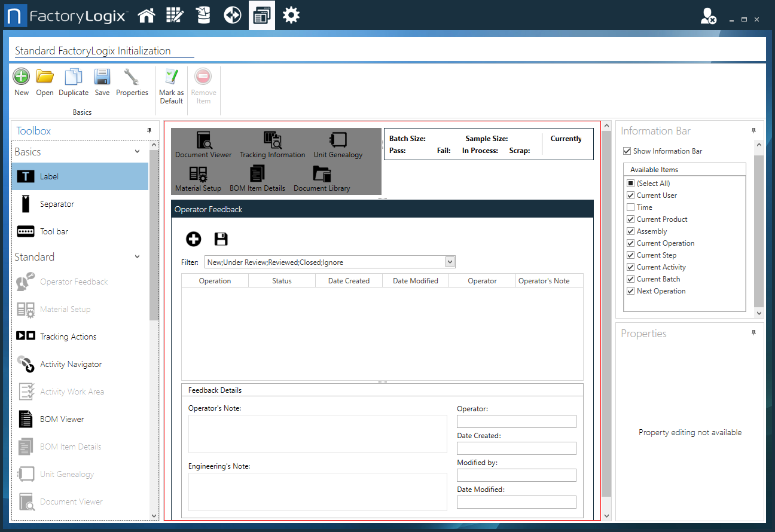The height and width of the screenshot is (532, 775).
Task: Click the add button in Operator Feedback
Action: tap(193, 239)
